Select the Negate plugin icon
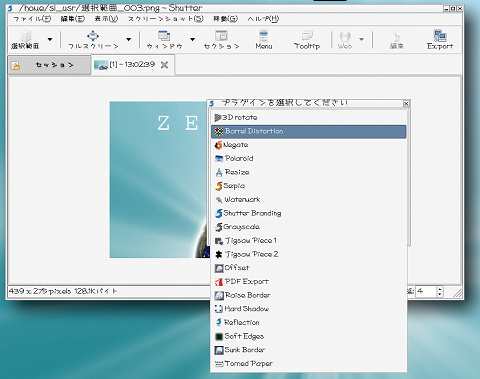This screenshot has width=480, height=379. pos(218,145)
